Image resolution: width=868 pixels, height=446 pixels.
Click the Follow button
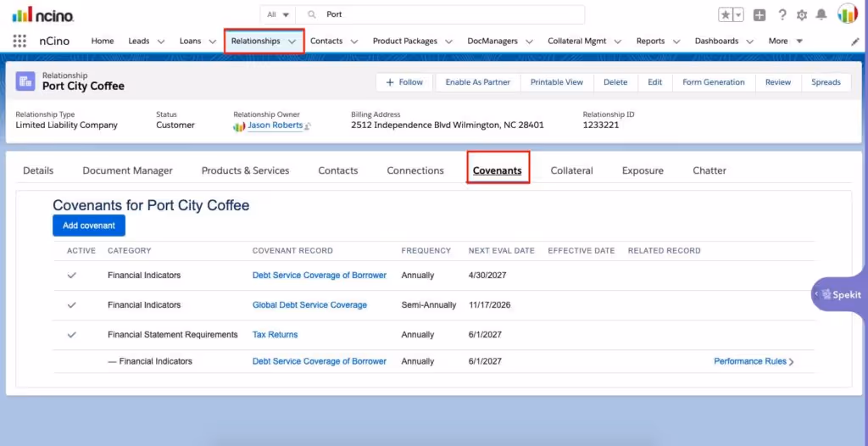point(405,82)
